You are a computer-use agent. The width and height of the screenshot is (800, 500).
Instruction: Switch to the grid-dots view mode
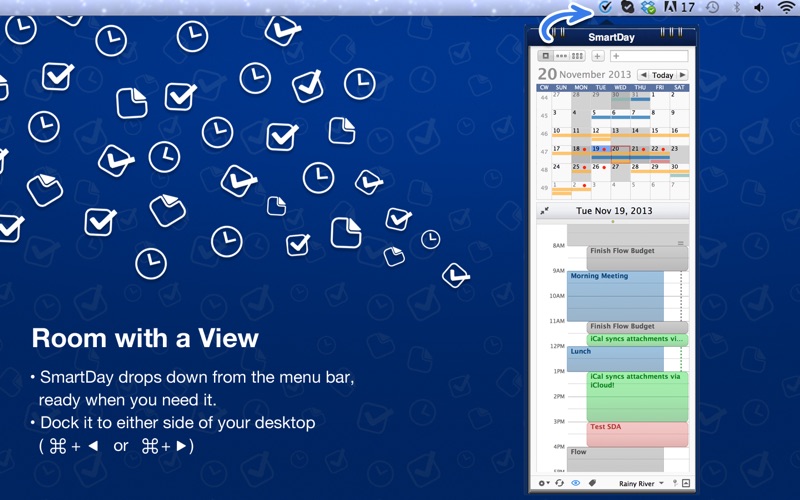577,56
